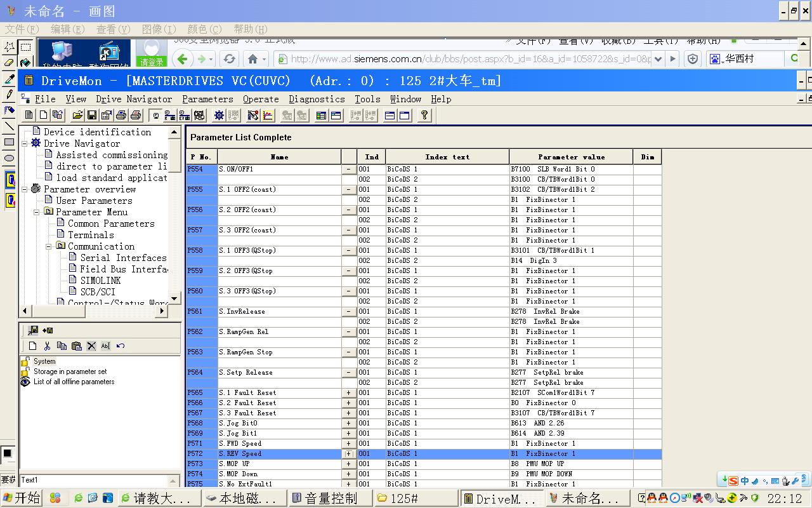Click the first Print icon in DriveMon toolbar
This screenshot has height=508, width=812.
tap(121, 116)
